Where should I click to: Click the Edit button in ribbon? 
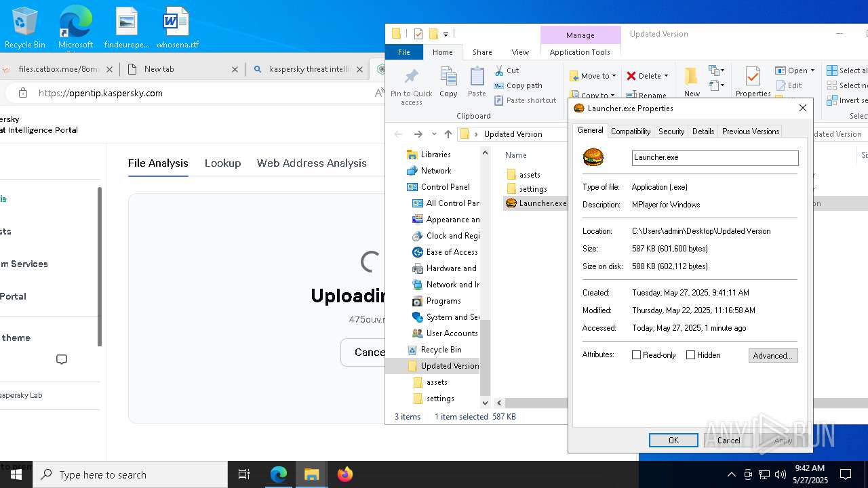click(x=789, y=85)
